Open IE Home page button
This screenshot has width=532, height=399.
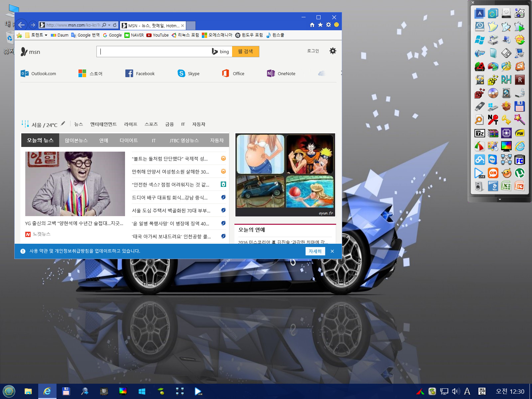(x=312, y=25)
